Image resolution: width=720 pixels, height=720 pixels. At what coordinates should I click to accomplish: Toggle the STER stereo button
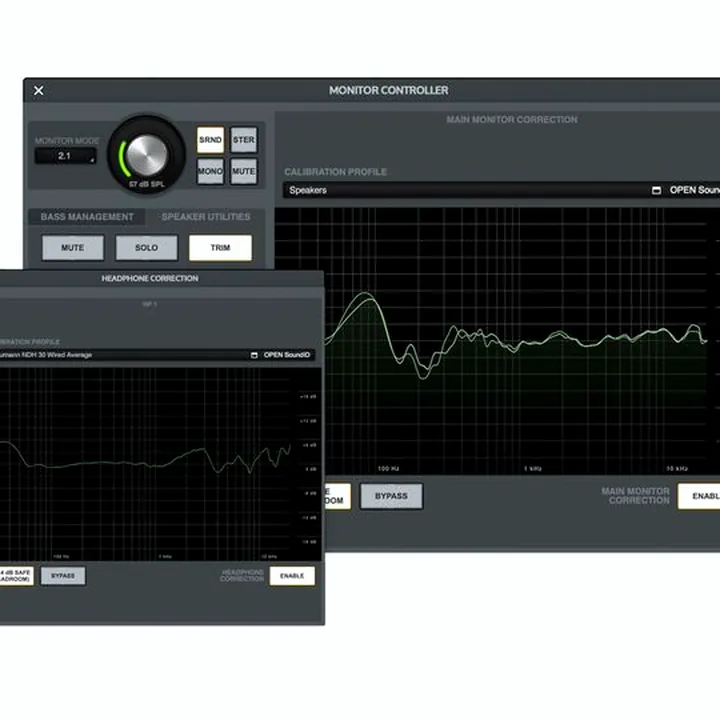243,140
